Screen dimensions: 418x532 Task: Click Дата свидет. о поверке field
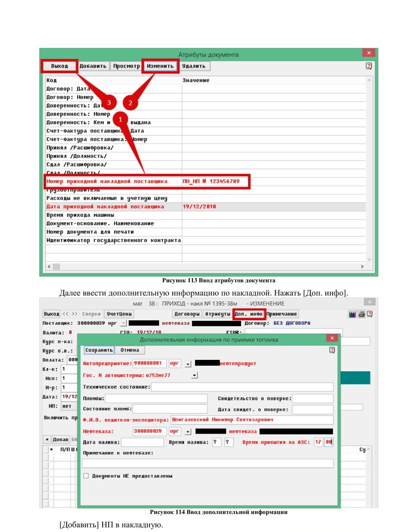(x=313, y=409)
